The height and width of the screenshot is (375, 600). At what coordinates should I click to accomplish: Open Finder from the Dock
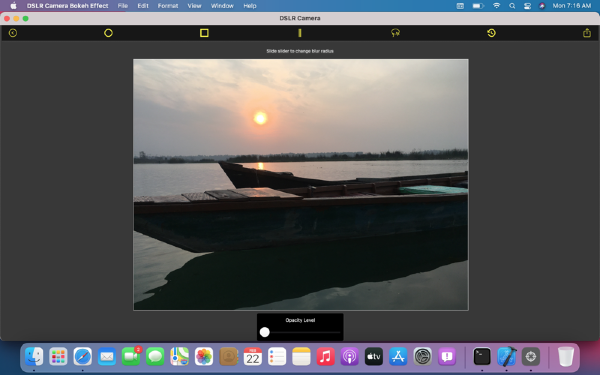34,357
